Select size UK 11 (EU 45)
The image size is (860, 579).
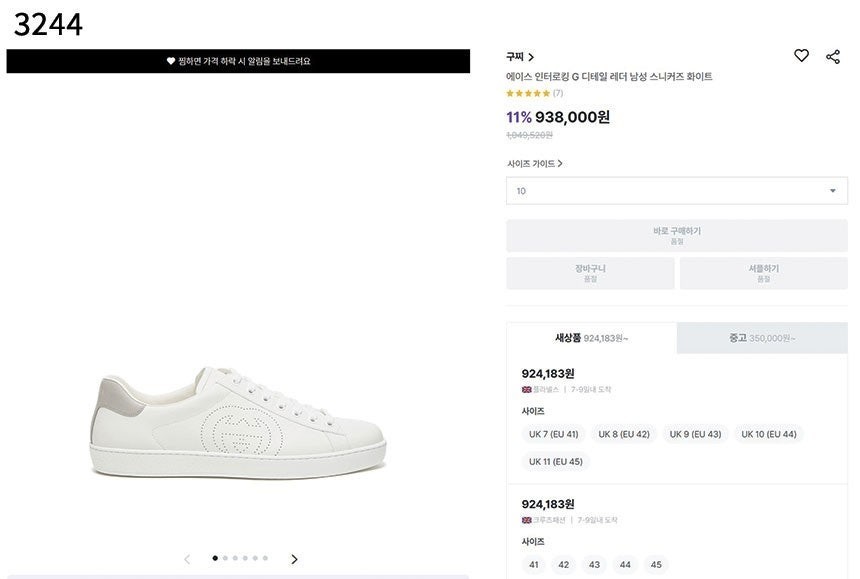[x=555, y=461]
